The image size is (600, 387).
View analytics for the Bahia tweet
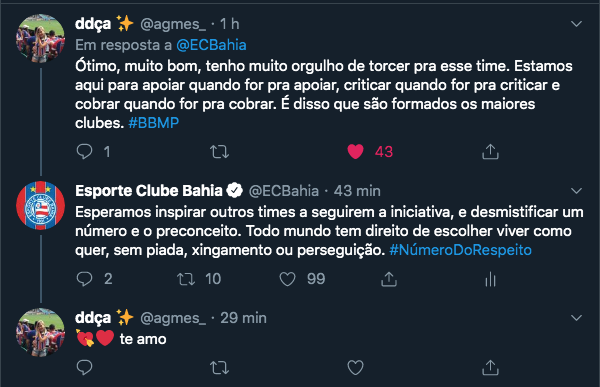(x=490, y=279)
